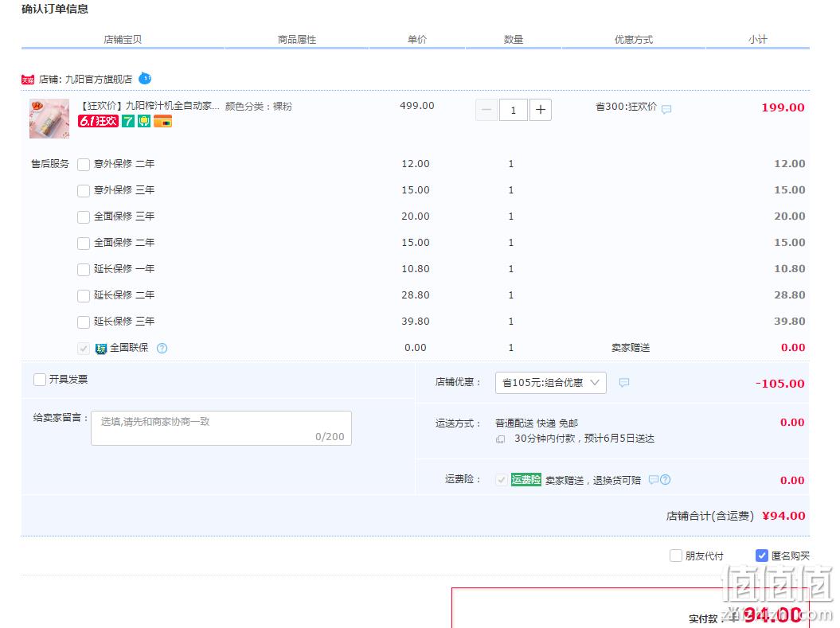The height and width of the screenshot is (628, 840).
Task: Expand the 省105元:组合优惠 store discount dropdown
Action: click(551, 383)
